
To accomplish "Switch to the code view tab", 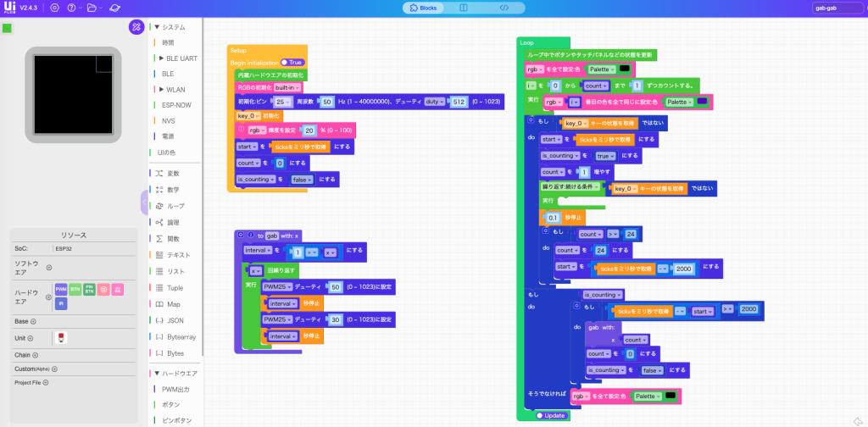I will tap(504, 8).
